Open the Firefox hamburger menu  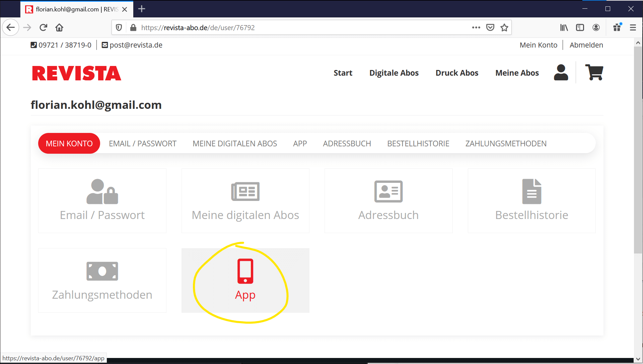(633, 27)
